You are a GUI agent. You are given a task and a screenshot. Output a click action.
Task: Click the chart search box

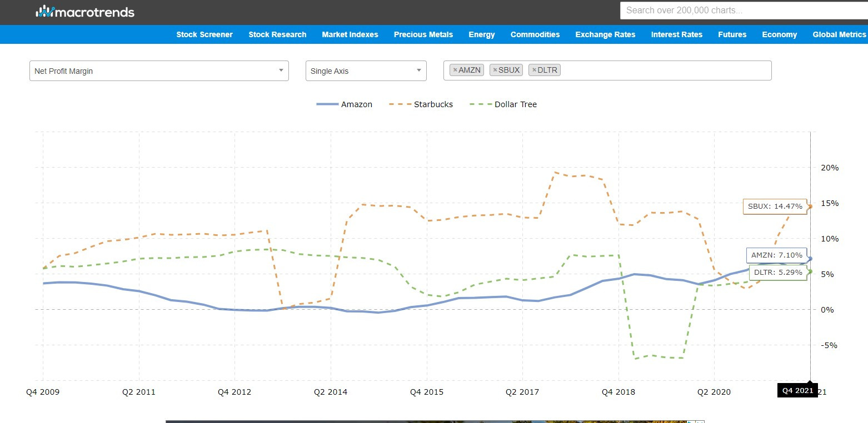pyautogui.click(x=744, y=10)
